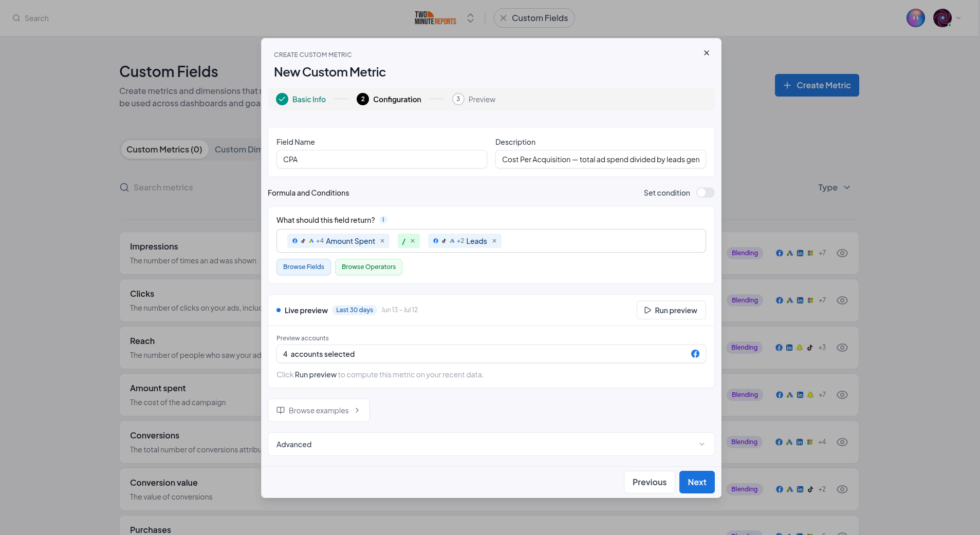Viewport: 980px width, 535px height.
Task: Click the Basic Info checkmark step icon
Action: [282, 99]
